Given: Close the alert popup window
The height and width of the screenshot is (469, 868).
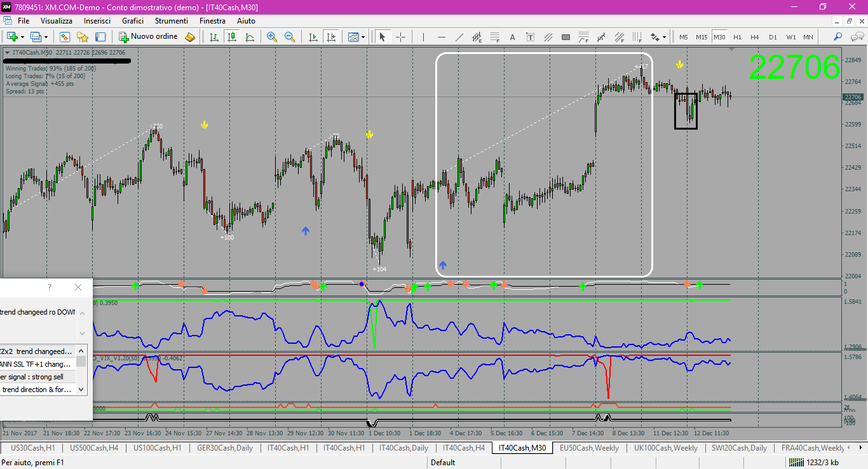Looking at the screenshot, I should click(x=78, y=287).
